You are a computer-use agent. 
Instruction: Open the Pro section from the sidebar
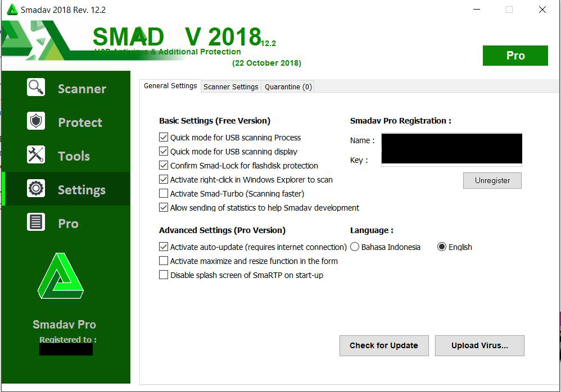click(67, 223)
